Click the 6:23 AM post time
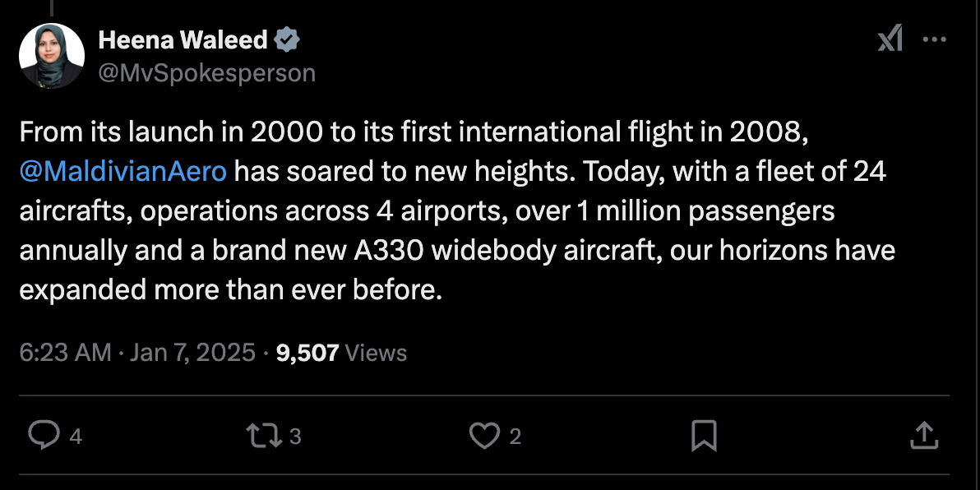This screenshot has height=490, width=980. [64, 353]
